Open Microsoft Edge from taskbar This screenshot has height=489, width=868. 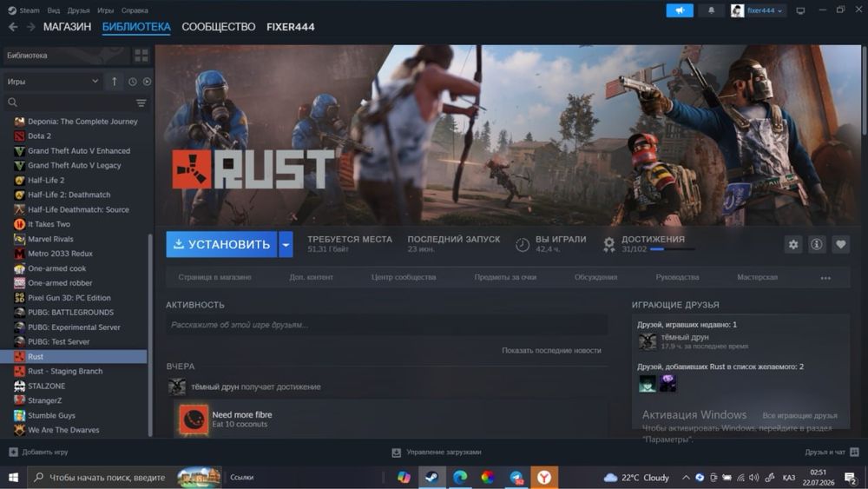[459, 477]
